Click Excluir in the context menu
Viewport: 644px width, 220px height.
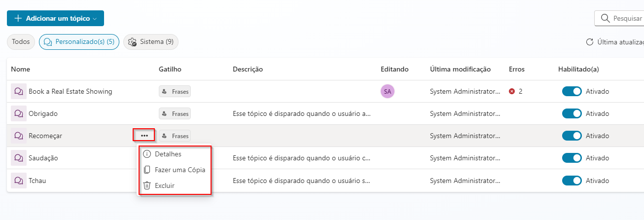(x=164, y=185)
